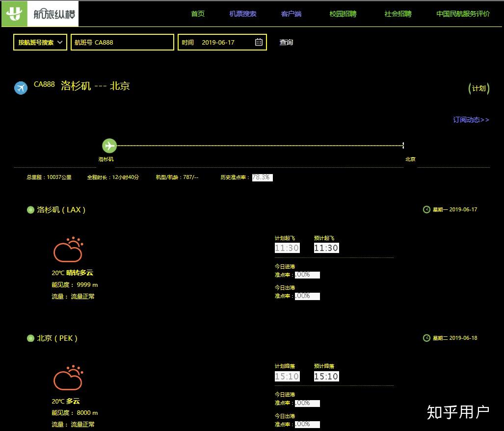The height and width of the screenshot is (431, 504).
Task: Click the 78.3% historical punctuality value
Action: (x=262, y=177)
